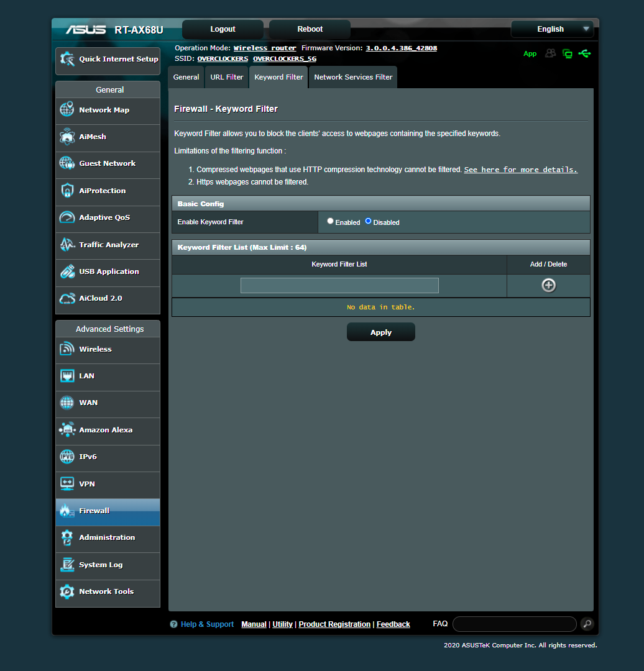644x671 pixels.
Task: Focus the keyword filter input field
Action: pos(339,285)
